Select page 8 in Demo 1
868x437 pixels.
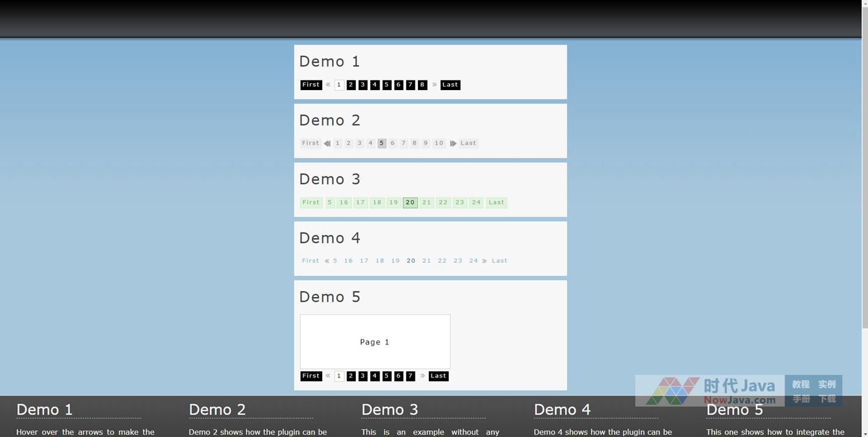click(422, 85)
